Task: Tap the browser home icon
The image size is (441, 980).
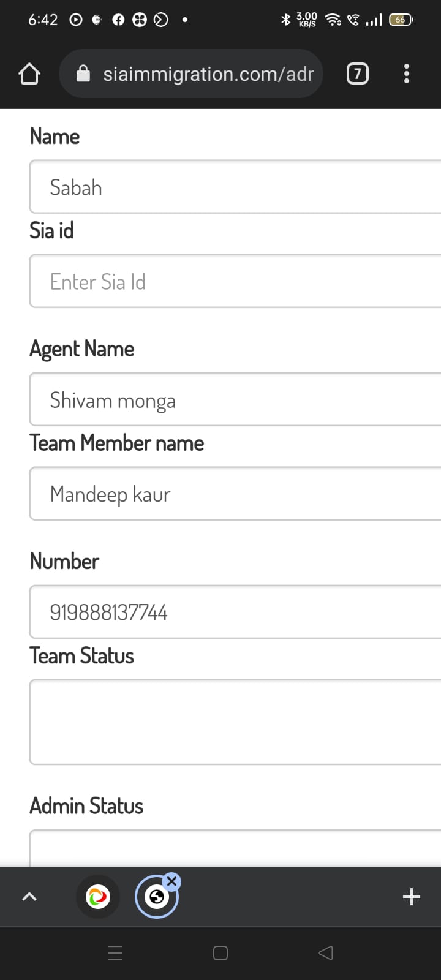Action: 29,74
